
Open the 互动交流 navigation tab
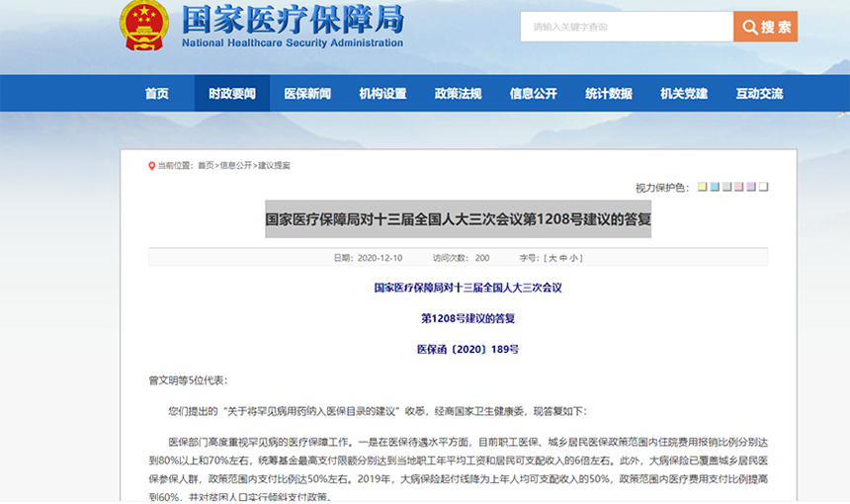tap(759, 94)
